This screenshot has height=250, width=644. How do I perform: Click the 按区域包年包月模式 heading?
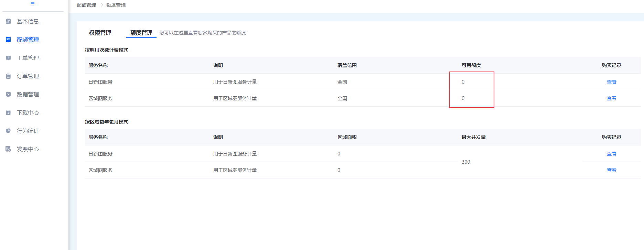coord(107,122)
